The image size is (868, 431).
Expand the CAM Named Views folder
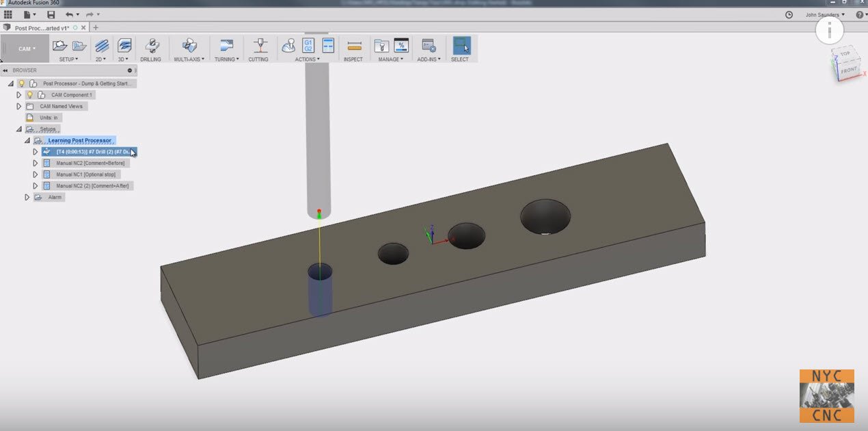pos(18,106)
